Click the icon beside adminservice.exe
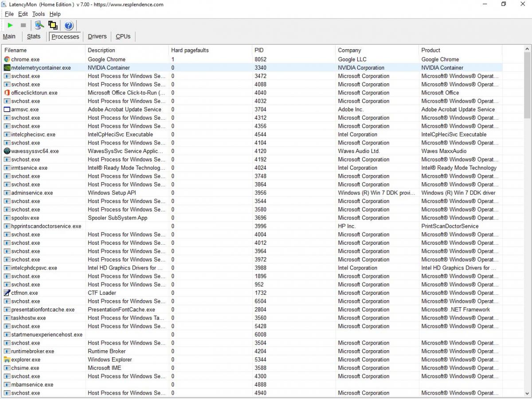Image resolution: width=532 pixels, height=399 pixels. (x=7, y=193)
